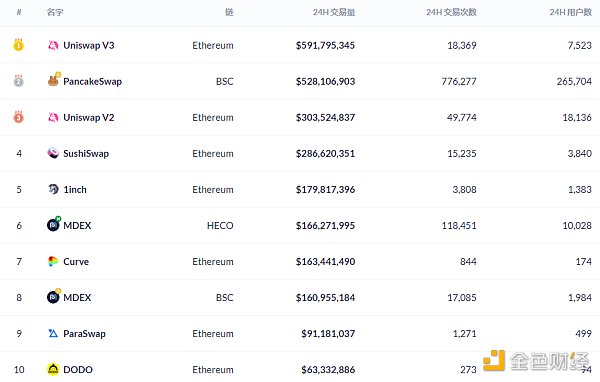Click the 名字 column header
This screenshot has width=600, height=382.
[x=55, y=12]
